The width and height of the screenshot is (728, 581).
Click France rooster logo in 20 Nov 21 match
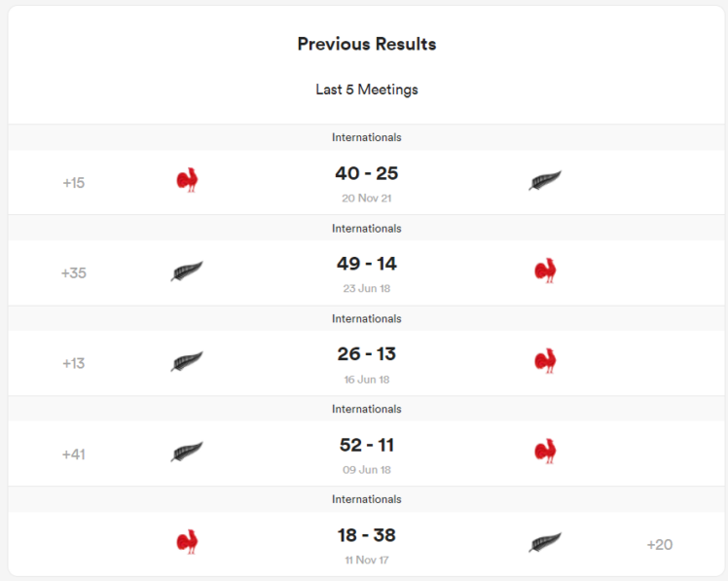point(188,180)
